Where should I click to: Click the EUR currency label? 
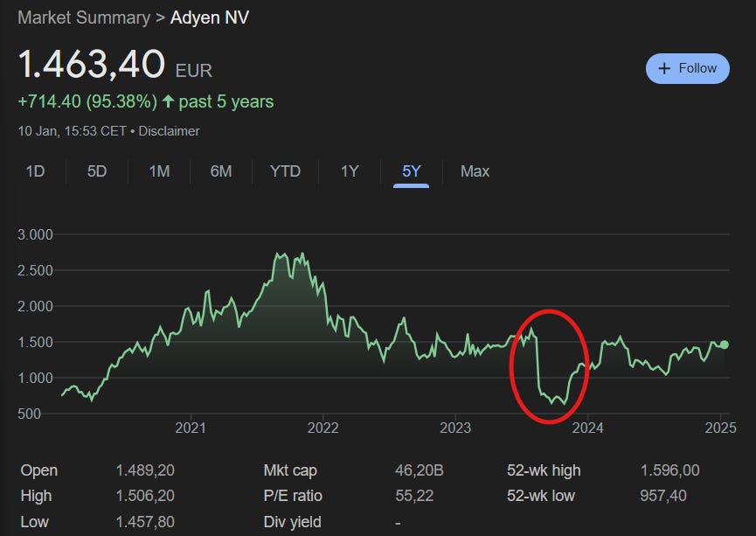tap(194, 71)
